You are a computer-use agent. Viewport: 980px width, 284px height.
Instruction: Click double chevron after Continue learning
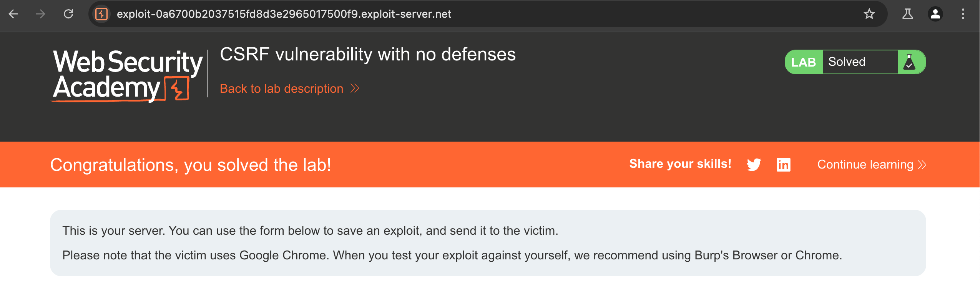(x=922, y=165)
